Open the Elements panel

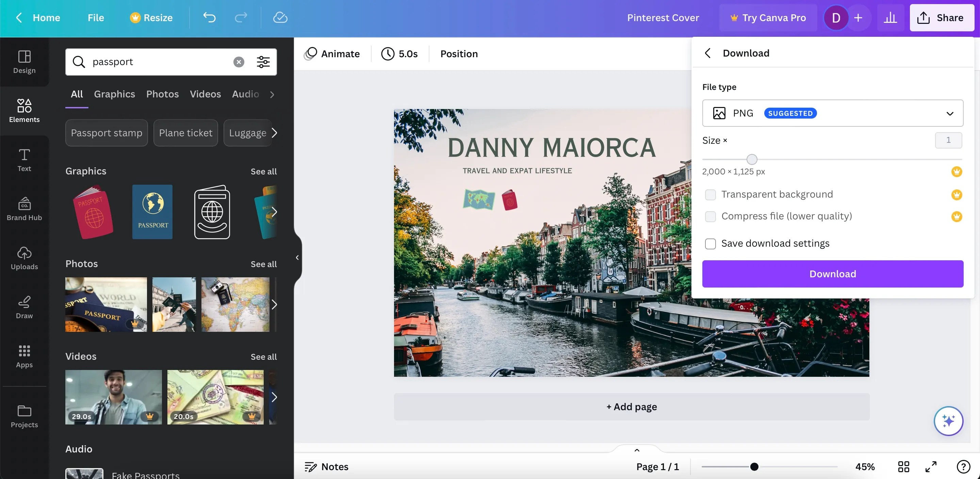point(24,110)
